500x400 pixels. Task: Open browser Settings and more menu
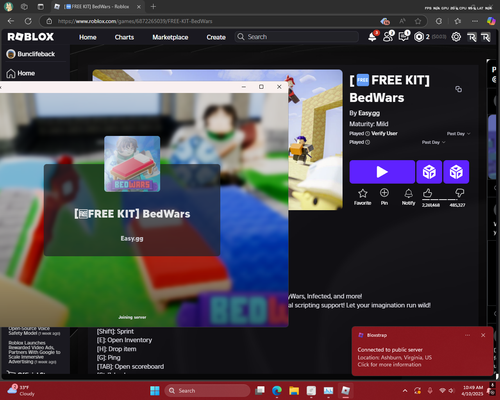click(x=475, y=21)
